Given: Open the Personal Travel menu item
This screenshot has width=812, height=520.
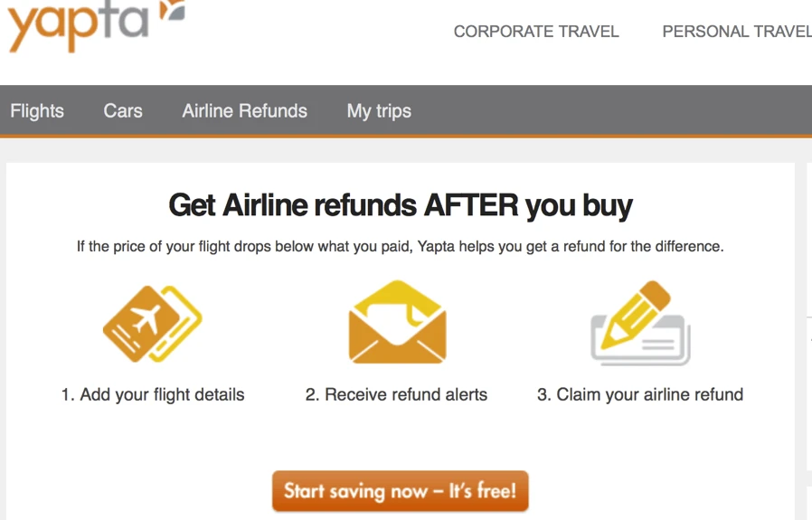Looking at the screenshot, I should pyautogui.click(x=736, y=32).
